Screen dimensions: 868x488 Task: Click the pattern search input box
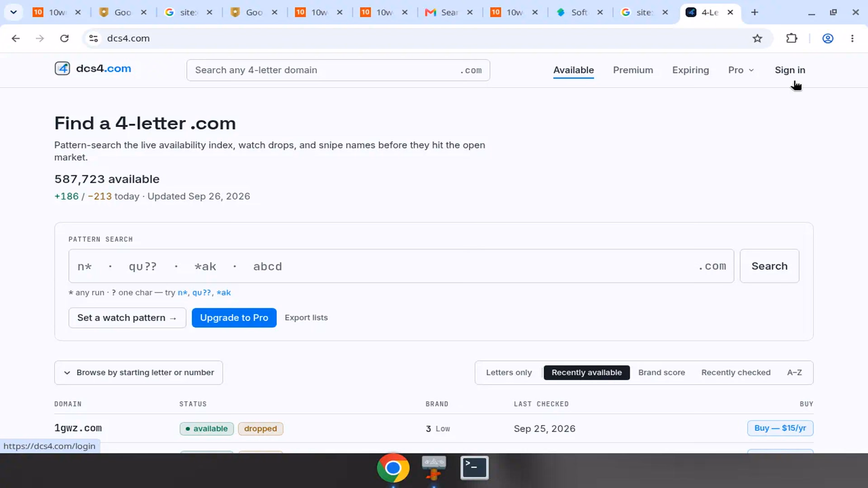tap(401, 266)
